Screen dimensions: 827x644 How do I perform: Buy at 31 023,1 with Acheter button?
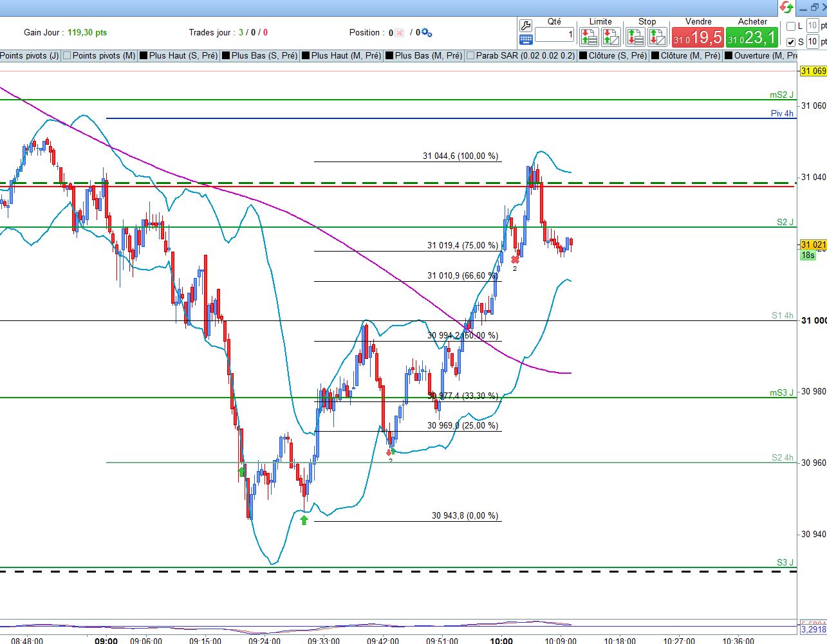tap(752, 37)
